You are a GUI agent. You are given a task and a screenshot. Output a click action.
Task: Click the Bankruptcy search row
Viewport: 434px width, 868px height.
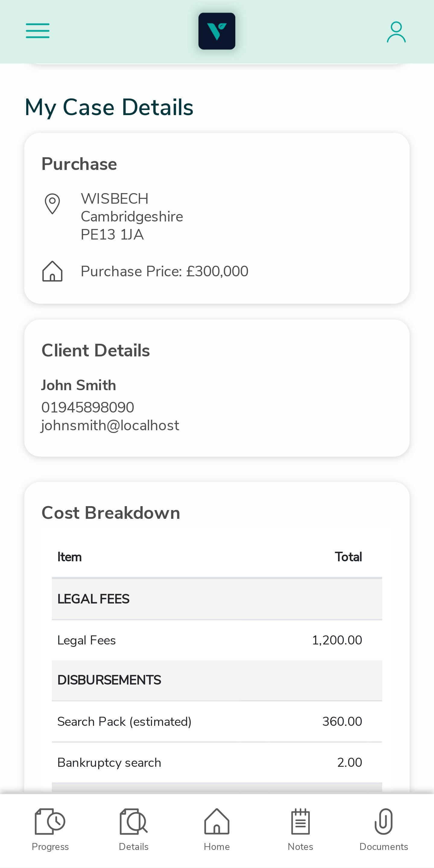pos(217,763)
